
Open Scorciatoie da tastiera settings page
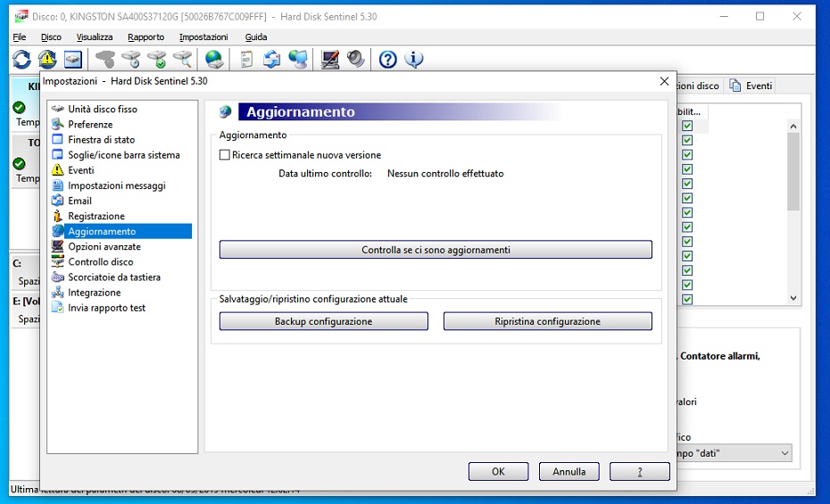click(114, 277)
